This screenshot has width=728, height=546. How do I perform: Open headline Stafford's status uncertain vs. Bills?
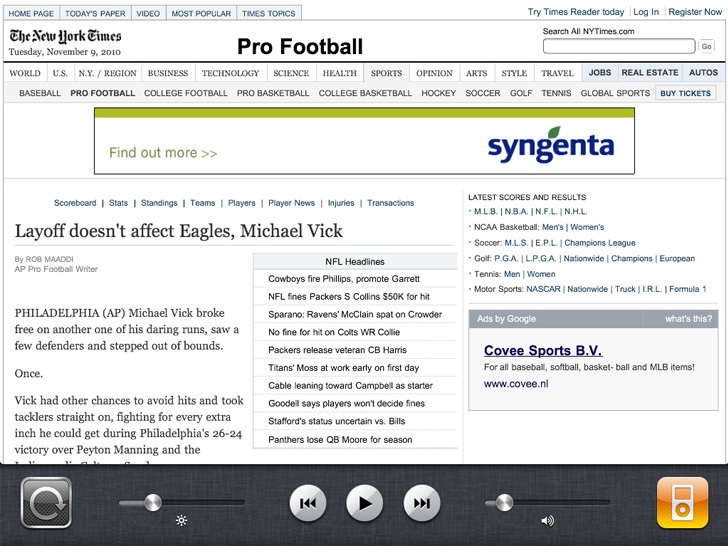(337, 422)
